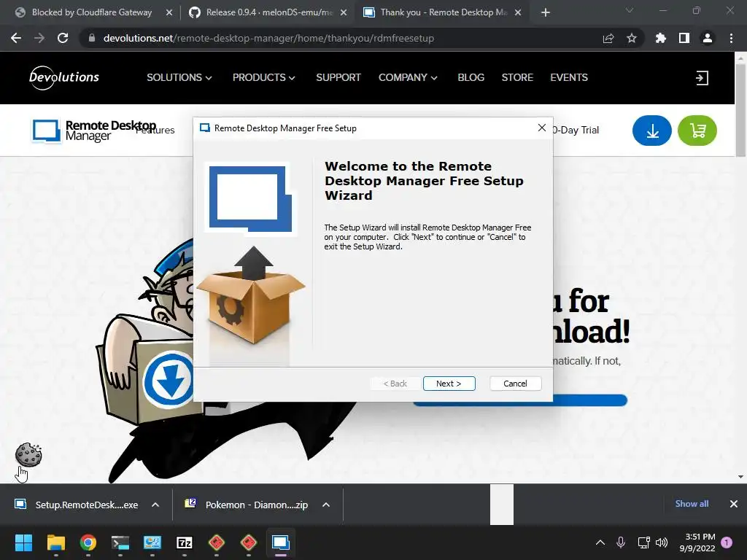Click the blue download circle button
Viewport: 747px width, 560px height.
651,131
